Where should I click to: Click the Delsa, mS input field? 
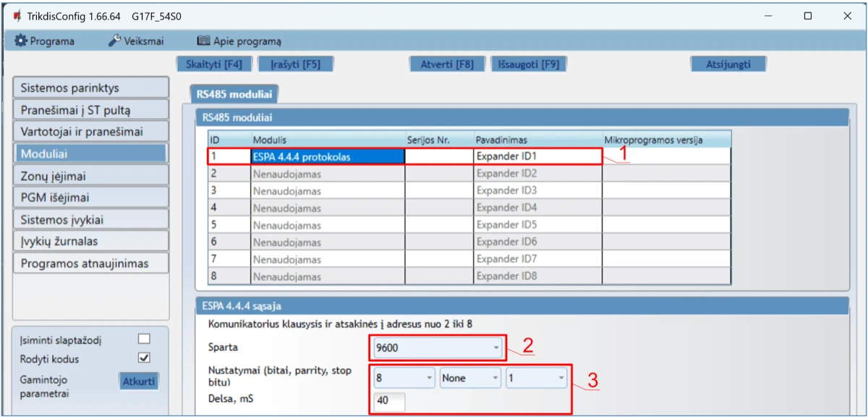[390, 402]
